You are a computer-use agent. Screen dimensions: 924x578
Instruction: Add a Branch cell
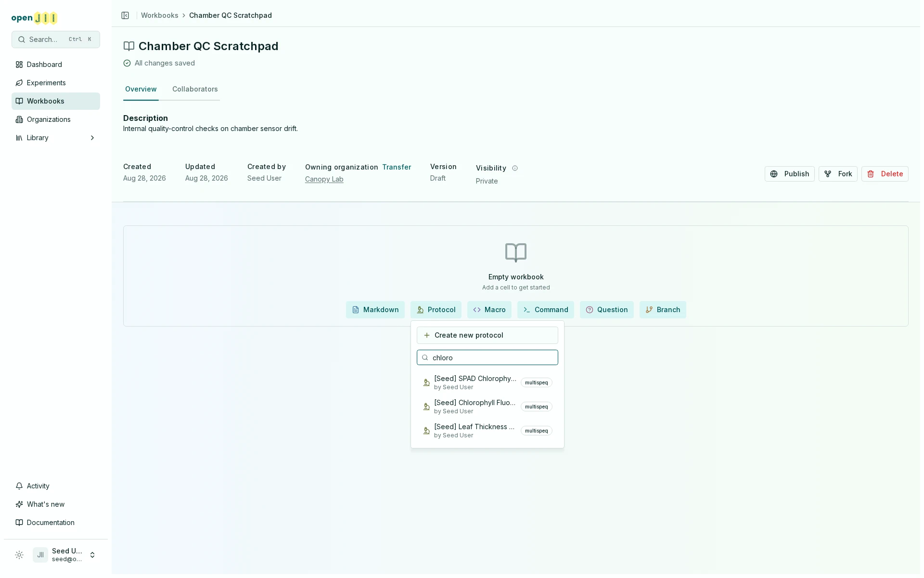point(663,310)
